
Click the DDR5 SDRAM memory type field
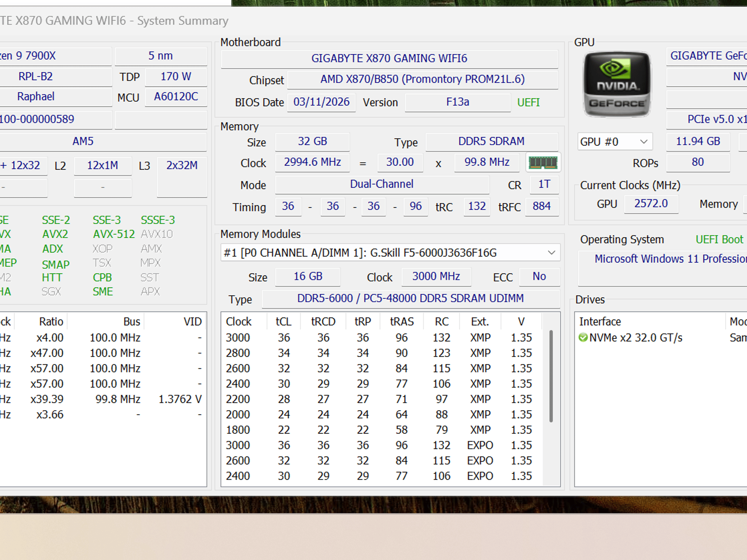click(492, 141)
